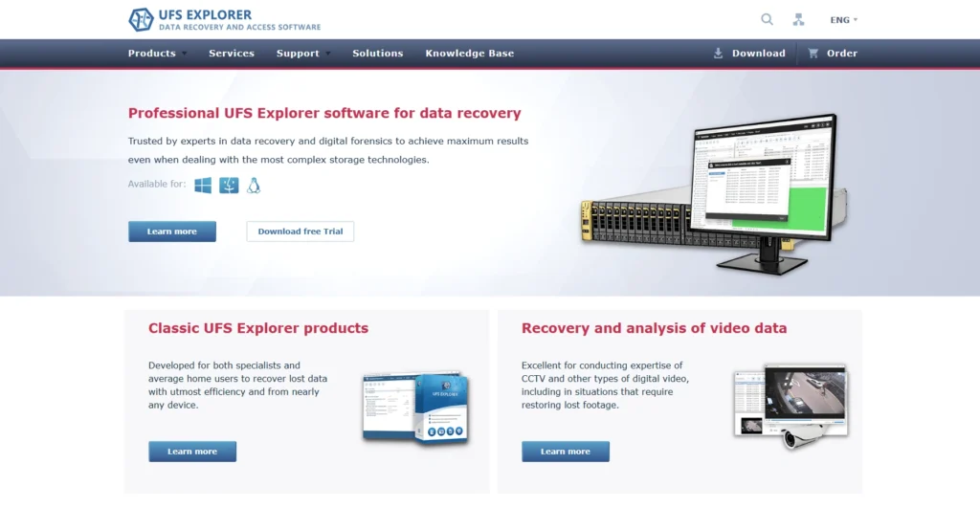Click the hero heading about data recovery
The image size is (980, 508).
coord(324,113)
